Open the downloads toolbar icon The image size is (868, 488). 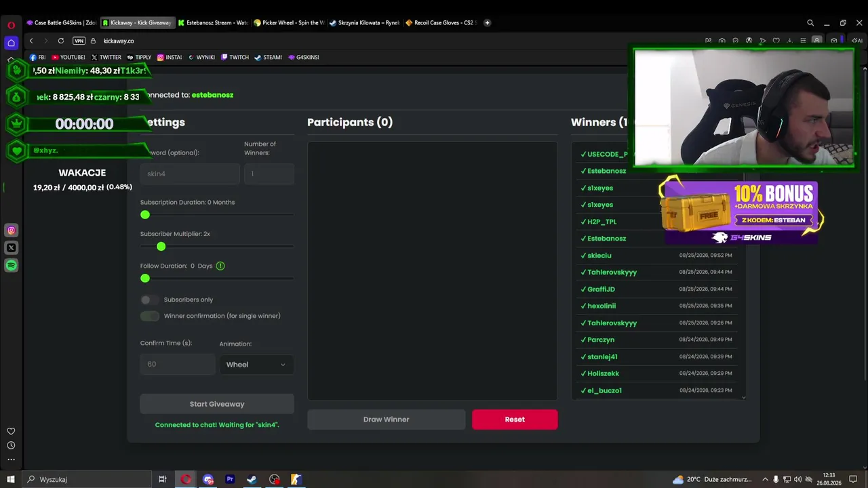[789, 41]
